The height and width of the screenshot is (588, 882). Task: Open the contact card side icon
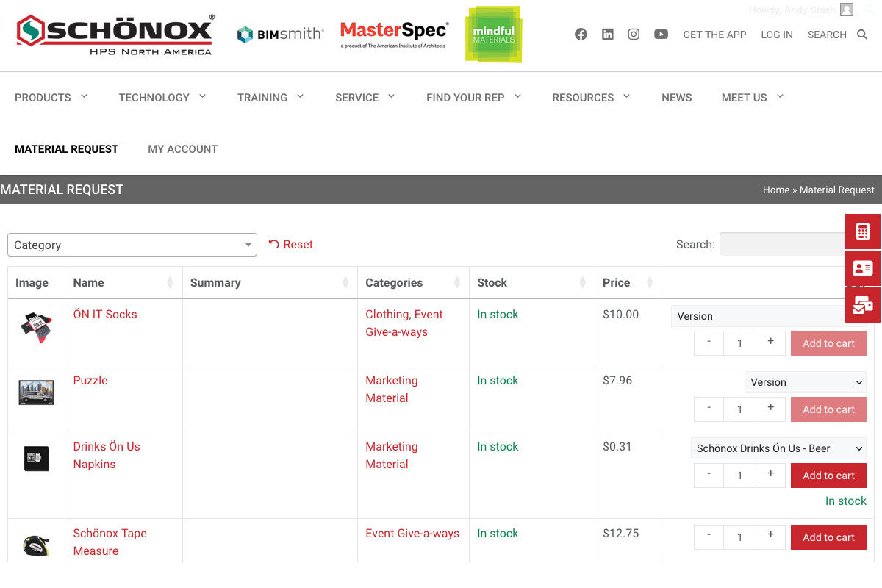coord(862,268)
